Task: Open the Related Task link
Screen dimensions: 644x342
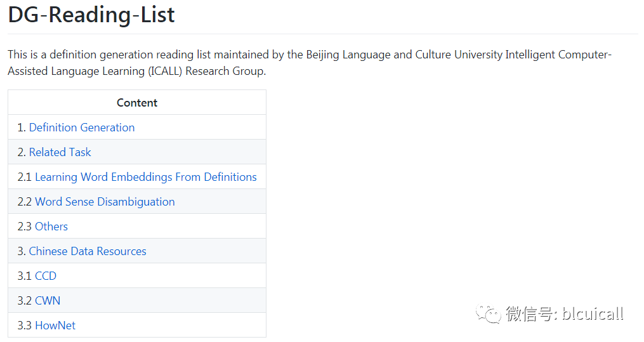Action: 60,152
